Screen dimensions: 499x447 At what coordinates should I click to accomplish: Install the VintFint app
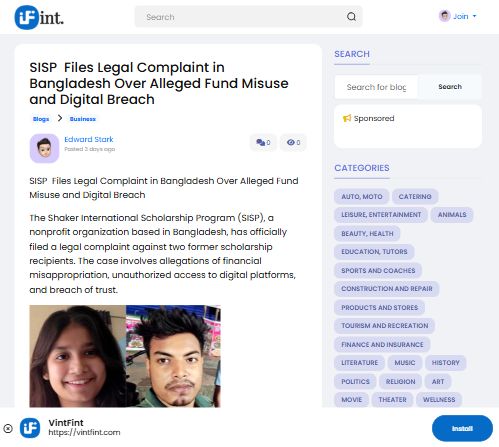point(462,428)
